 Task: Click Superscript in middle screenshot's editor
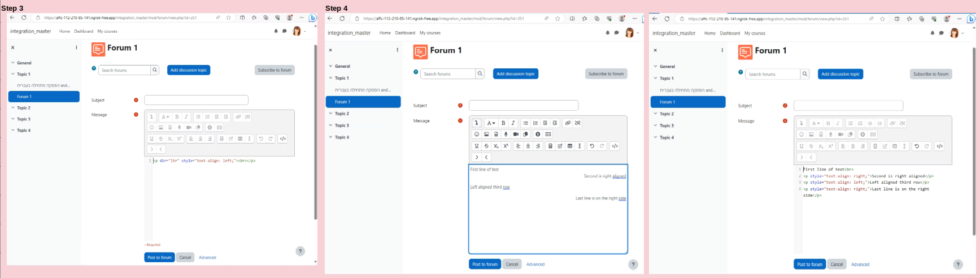(x=506, y=146)
